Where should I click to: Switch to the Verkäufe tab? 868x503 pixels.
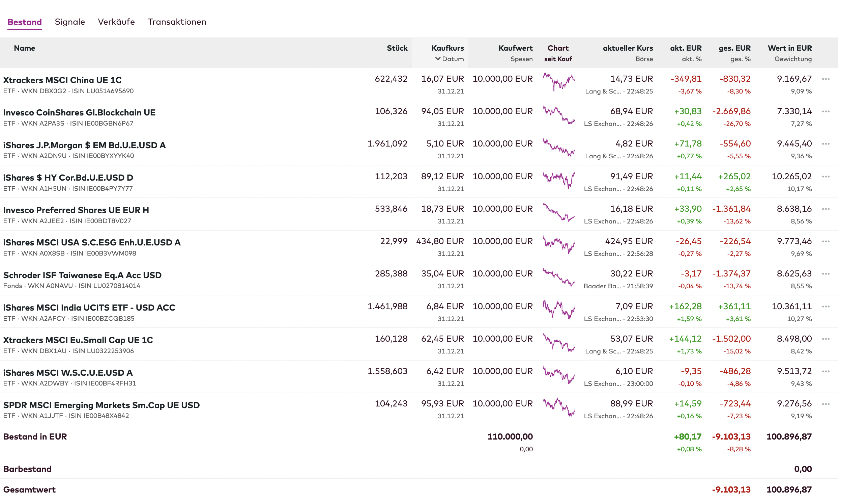point(116,22)
